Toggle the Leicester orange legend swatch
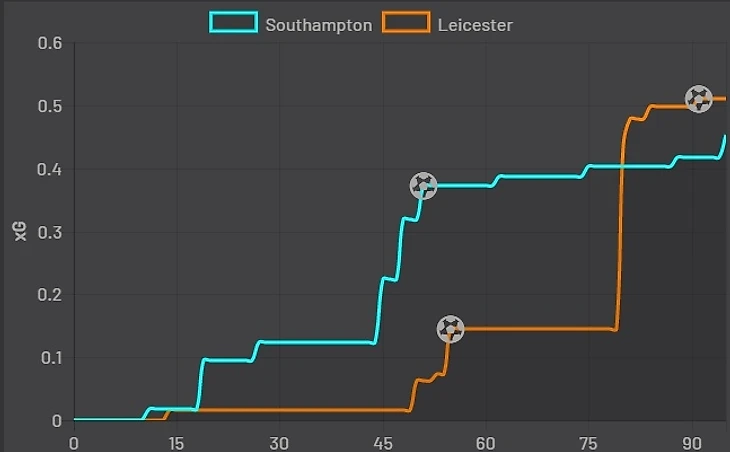 (405, 23)
